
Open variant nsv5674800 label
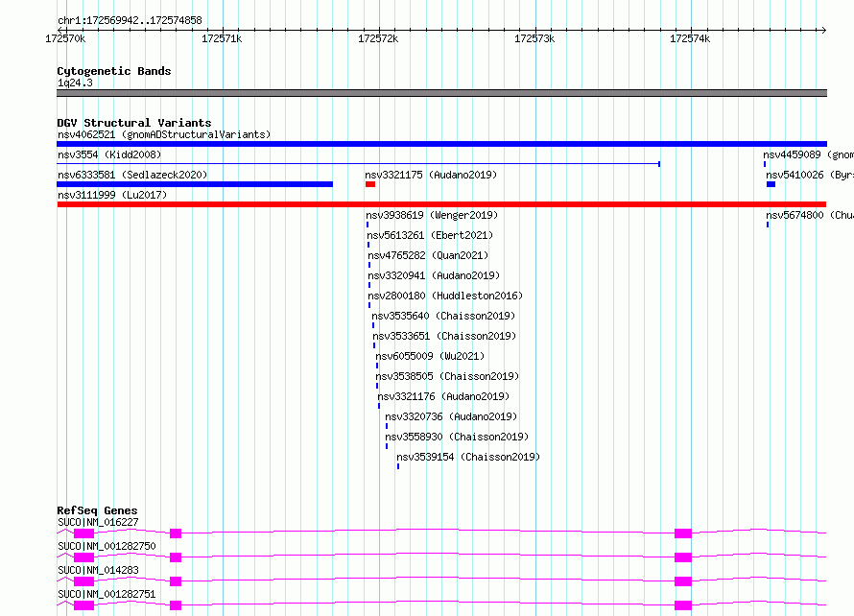tap(810, 215)
